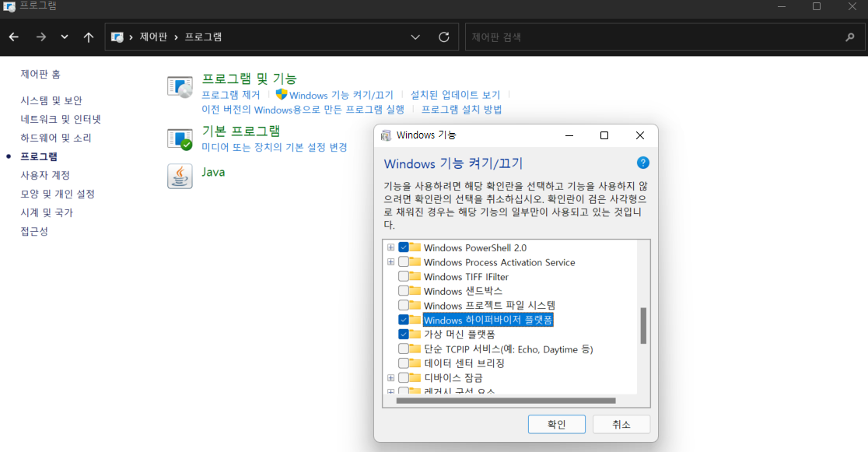Click the feature list horizontal scrollbar thumb
This screenshot has height=452, width=868.
506,401
